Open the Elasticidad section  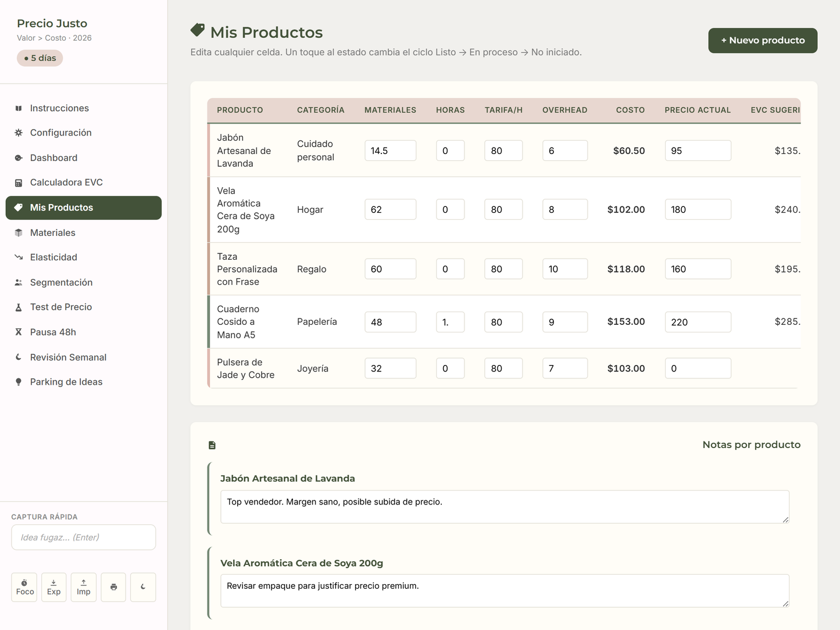pyautogui.click(x=84, y=257)
